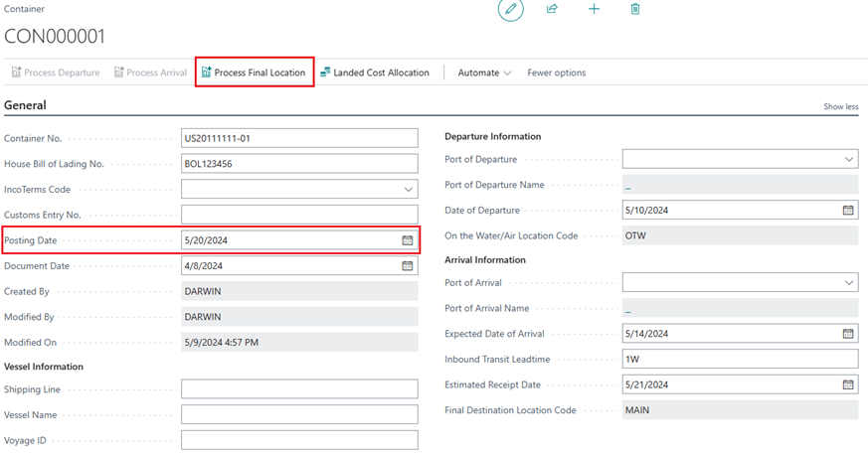
Task: Click Show less in General section
Action: tap(840, 106)
